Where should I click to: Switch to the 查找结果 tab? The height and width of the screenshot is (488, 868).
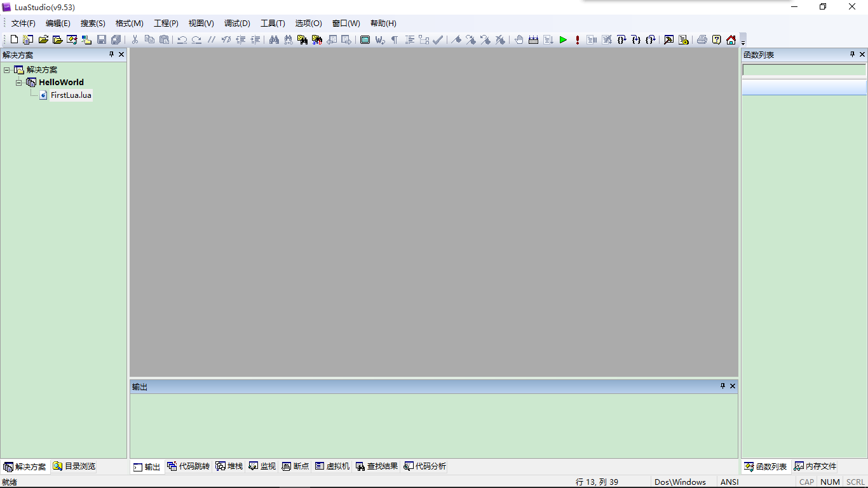pyautogui.click(x=376, y=466)
